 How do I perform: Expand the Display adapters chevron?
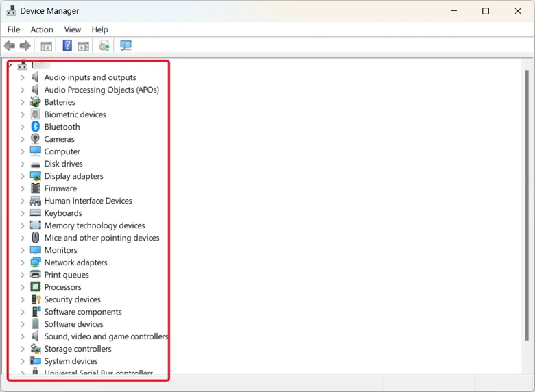23,176
